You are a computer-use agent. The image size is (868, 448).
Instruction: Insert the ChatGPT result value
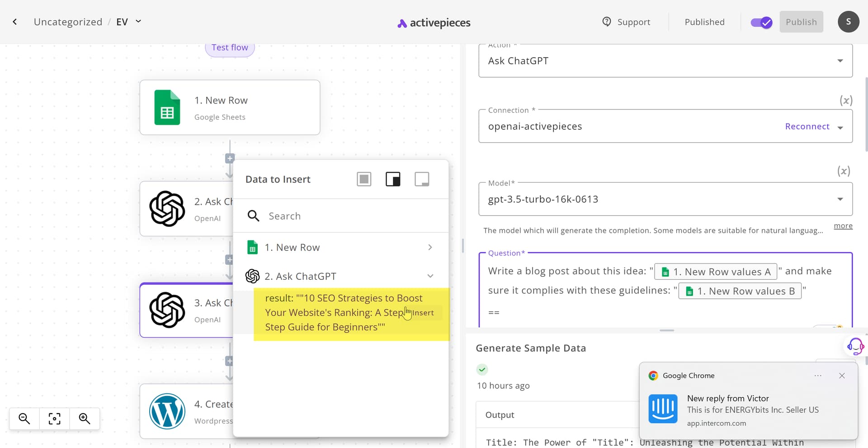tap(423, 313)
